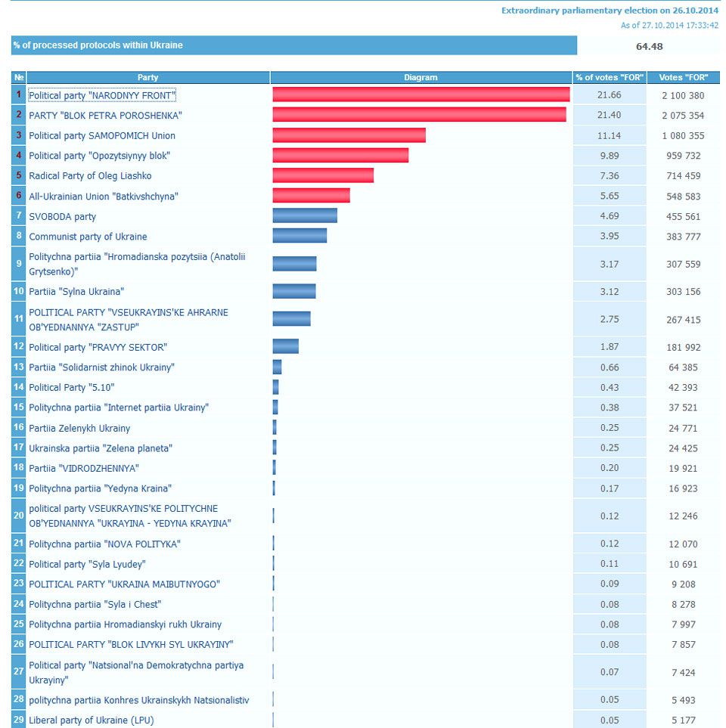
Task: Open Liberal party of Ukraine (LPU) link
Action: click(91, 720)
